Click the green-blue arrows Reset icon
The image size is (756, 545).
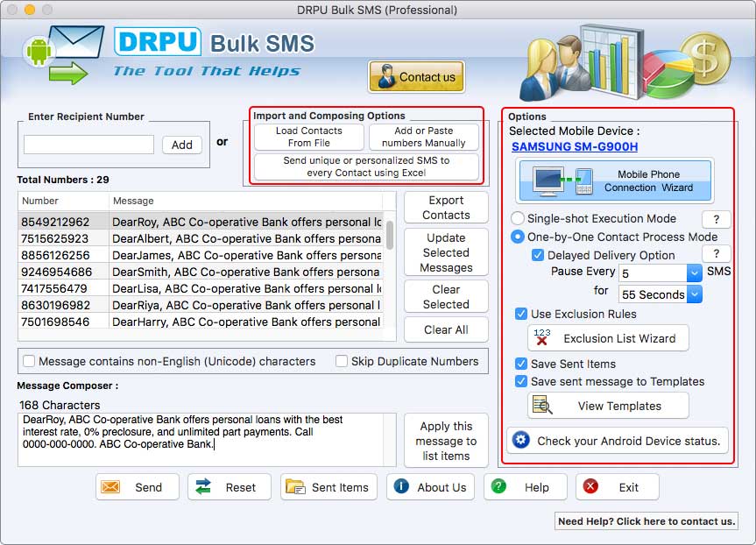203,486
